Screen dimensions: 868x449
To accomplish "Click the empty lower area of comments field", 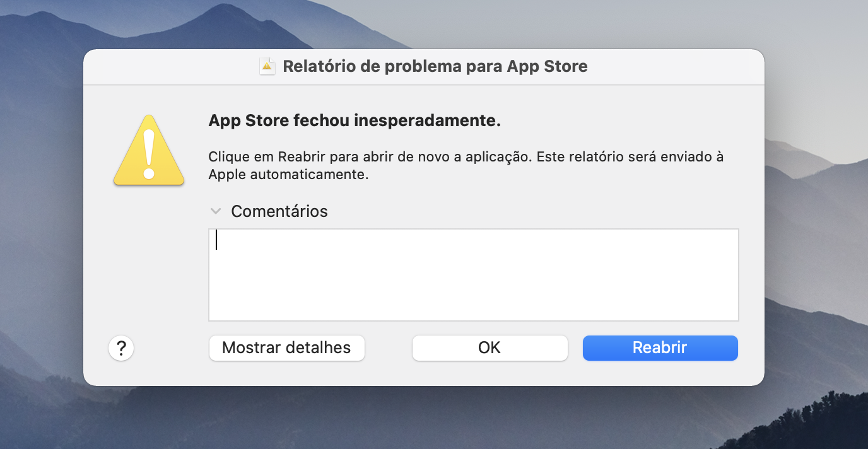I will pyautogui.click(x=474, y=296).
